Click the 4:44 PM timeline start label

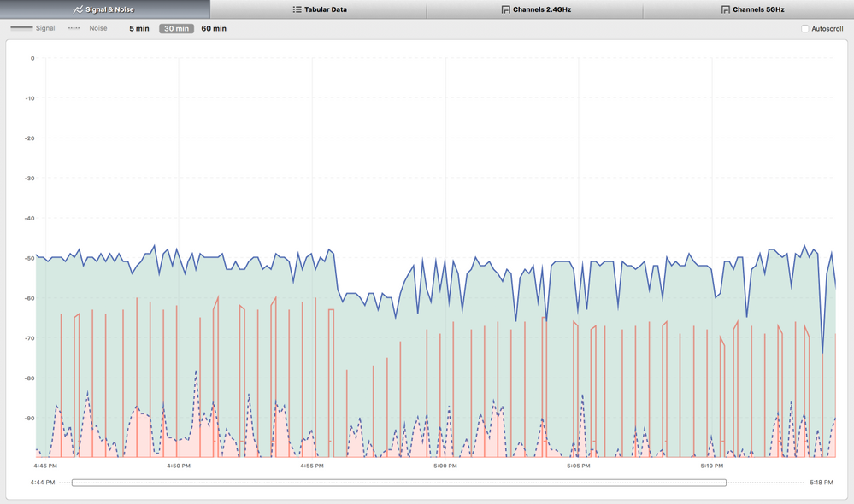click(x=43, y=483)
